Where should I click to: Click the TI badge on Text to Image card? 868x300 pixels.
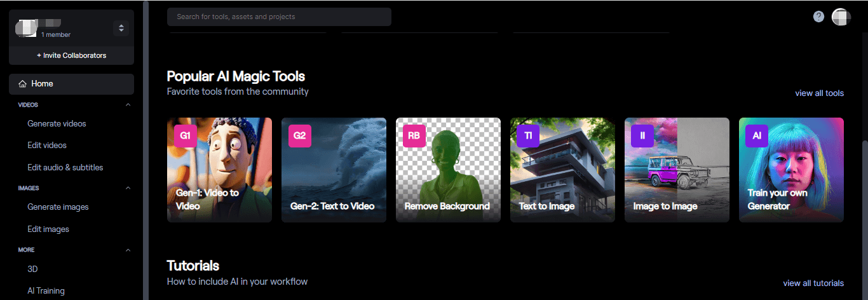click(529, 136)
